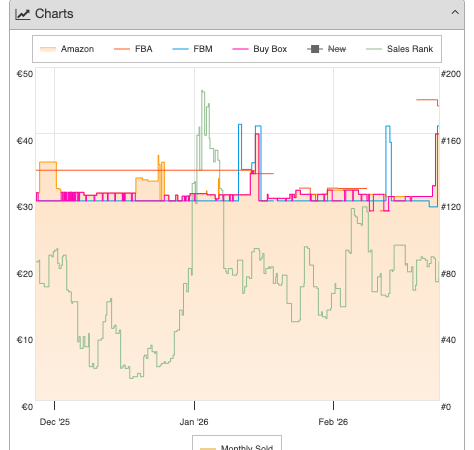Screen dimensions: 474x450
Task: Click the late-February FBA line near €45
Action: pyautogui.click(x=427, y=100)
